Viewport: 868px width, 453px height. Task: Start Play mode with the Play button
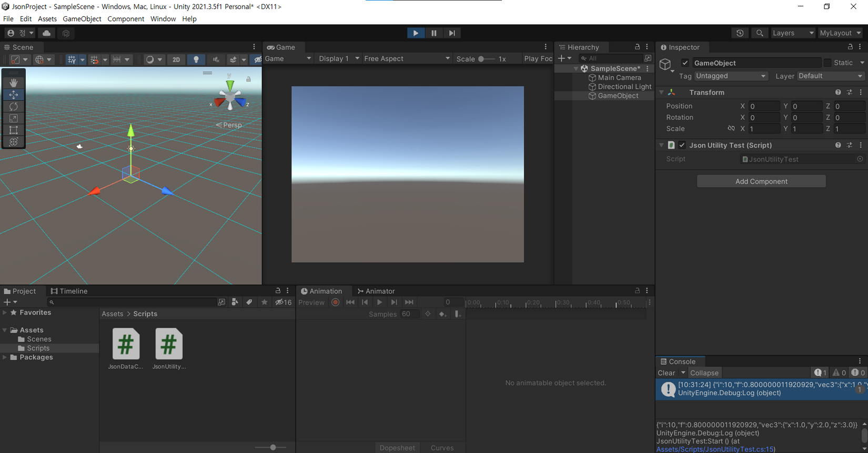click(x=416, y=33)
